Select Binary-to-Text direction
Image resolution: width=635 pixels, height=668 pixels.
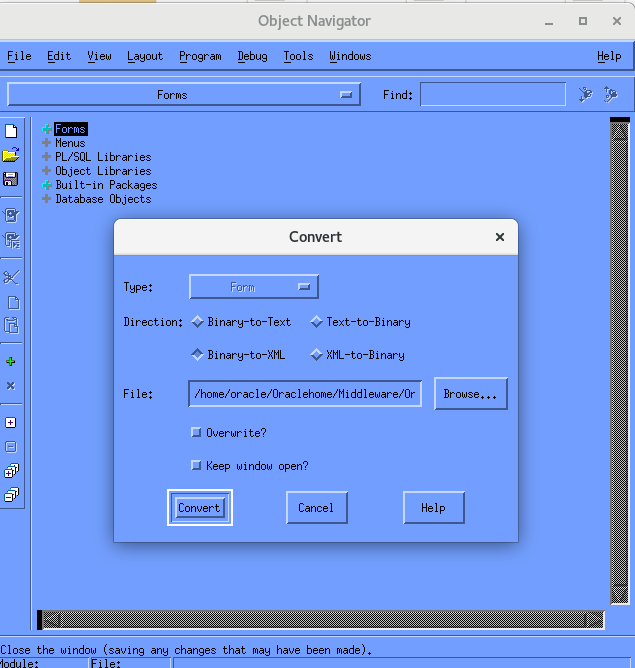pyautogui.click(x=241, y=322)
